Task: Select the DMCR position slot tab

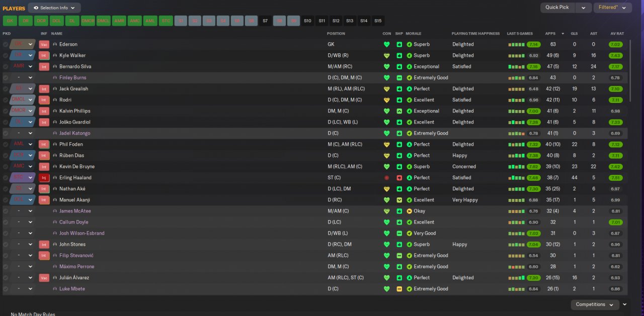Action: pos(88,21)
